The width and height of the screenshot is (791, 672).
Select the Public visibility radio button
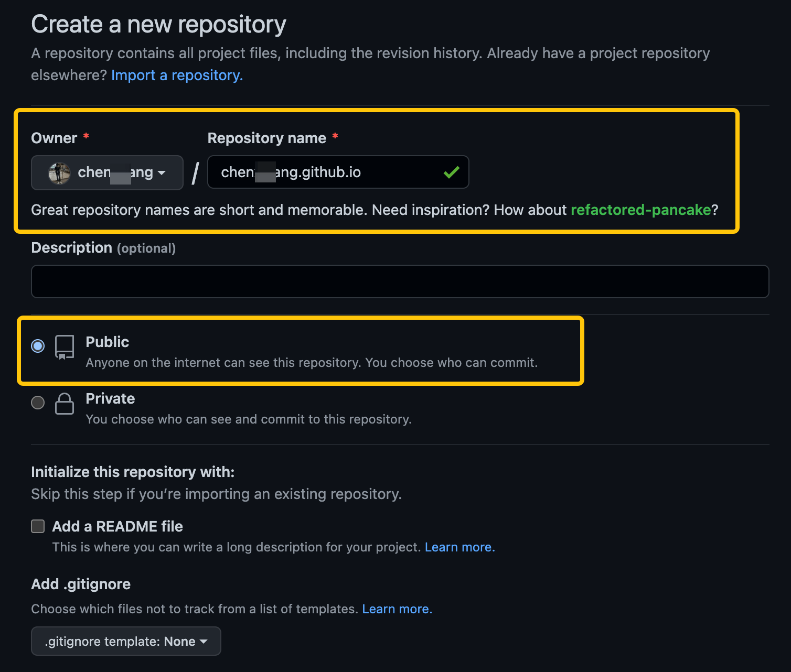[x=37, y=345]
